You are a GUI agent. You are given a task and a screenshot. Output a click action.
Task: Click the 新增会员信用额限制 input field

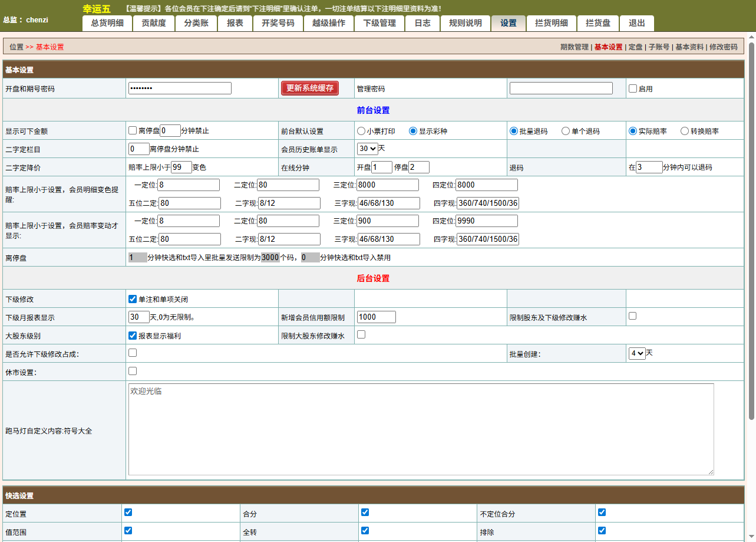pos(376,317)
